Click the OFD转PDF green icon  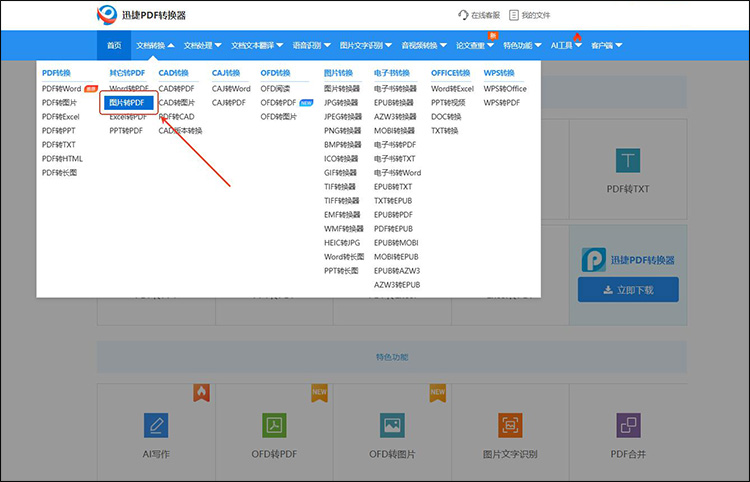(x=274, y=425)
